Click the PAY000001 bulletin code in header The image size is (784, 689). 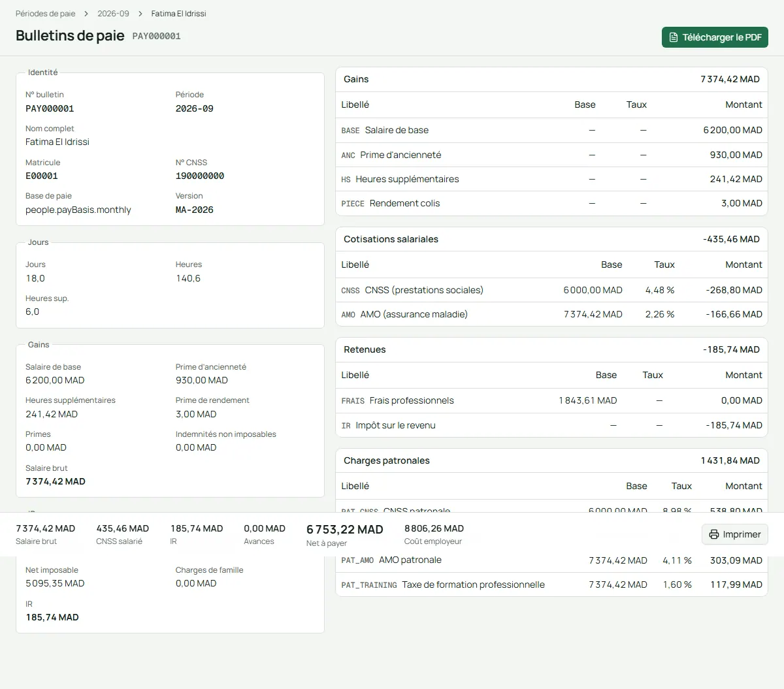[x=157, y=37]
